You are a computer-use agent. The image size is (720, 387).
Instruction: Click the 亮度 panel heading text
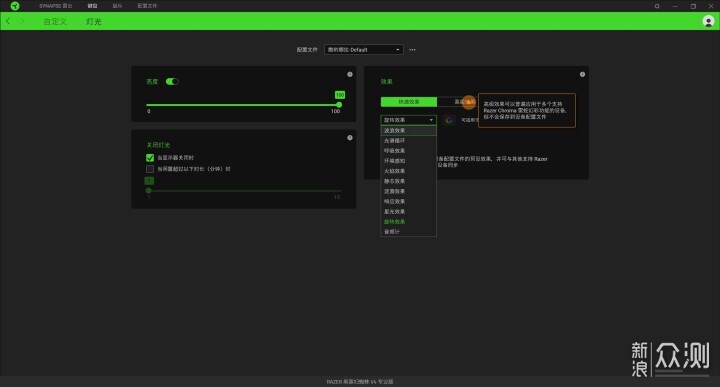point(152,81)
